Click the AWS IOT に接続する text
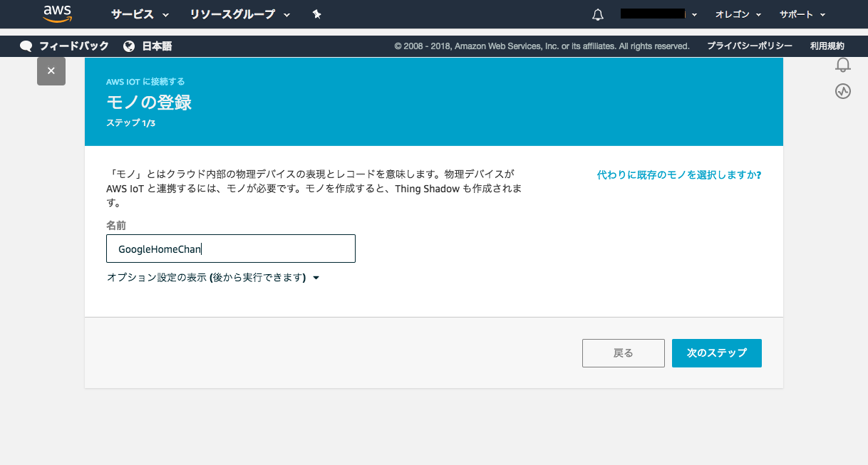 point(145,82)
